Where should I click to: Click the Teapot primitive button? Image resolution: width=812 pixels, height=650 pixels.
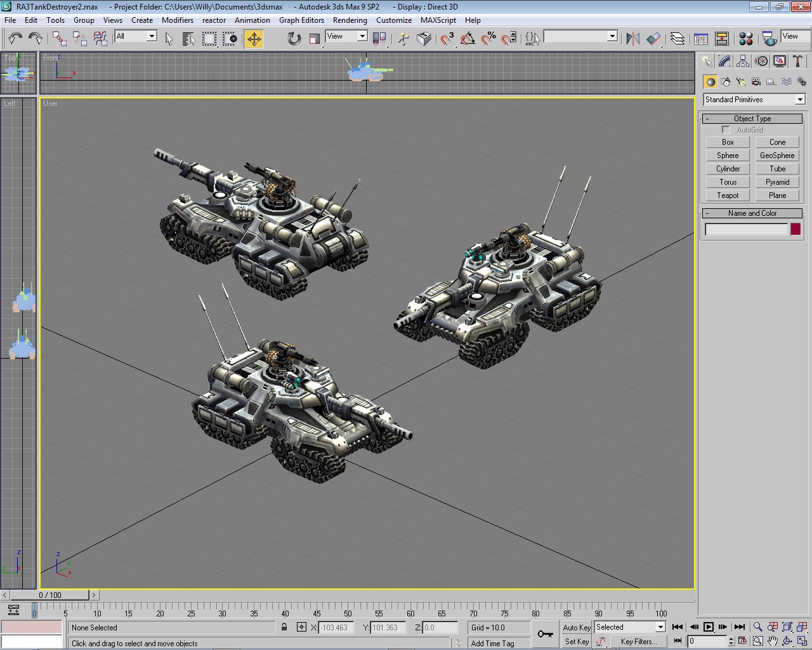coord(728,196)
